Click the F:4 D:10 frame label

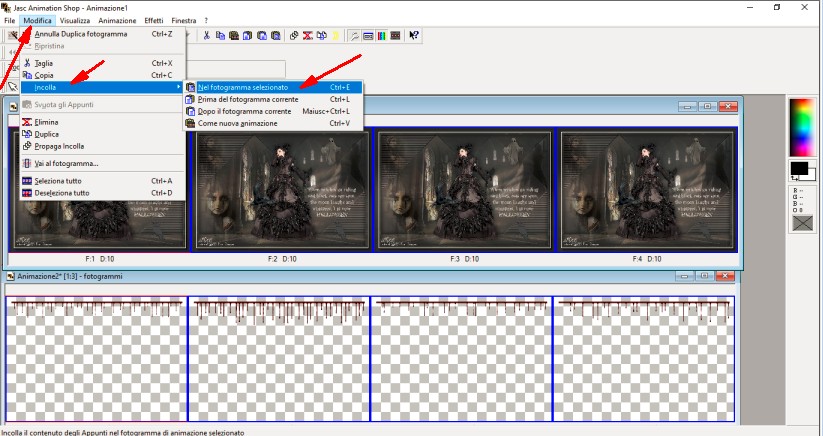[x=647, y=259]
